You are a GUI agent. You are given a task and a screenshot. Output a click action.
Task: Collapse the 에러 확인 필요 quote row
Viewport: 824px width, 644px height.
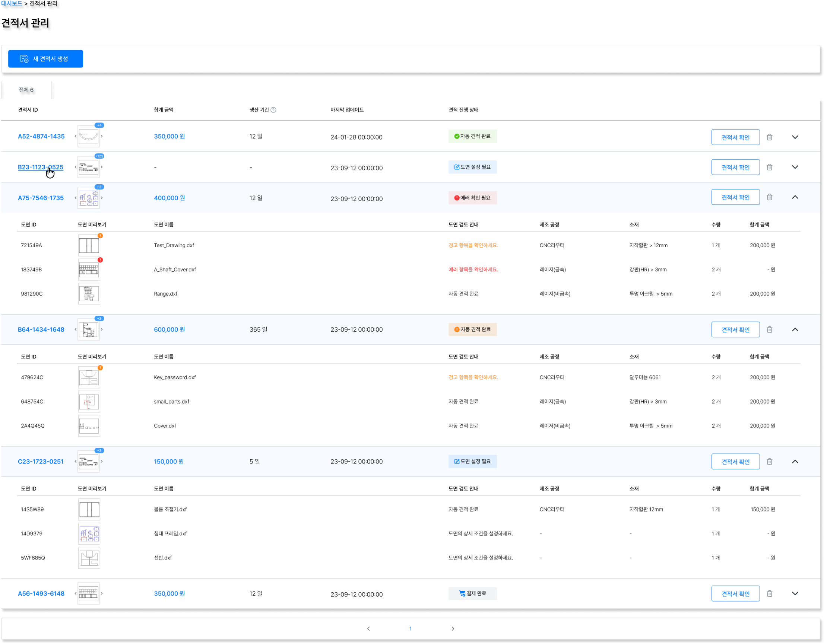coord(795,197)
